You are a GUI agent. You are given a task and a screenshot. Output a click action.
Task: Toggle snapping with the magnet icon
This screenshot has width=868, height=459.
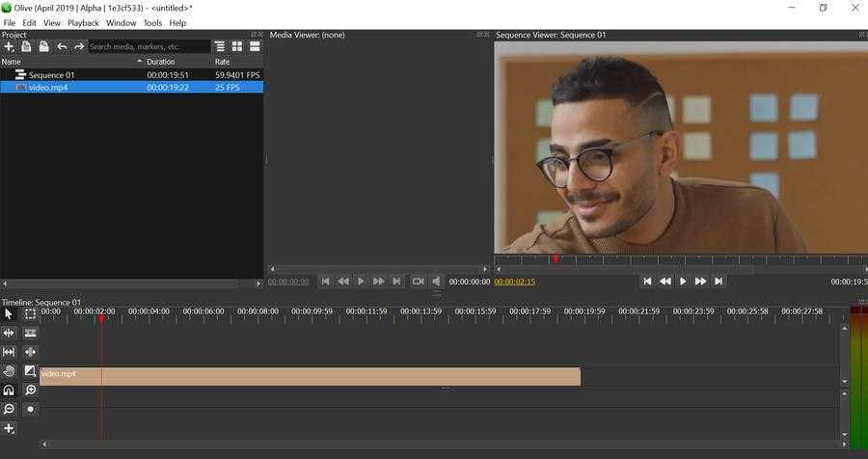point(9,391)
